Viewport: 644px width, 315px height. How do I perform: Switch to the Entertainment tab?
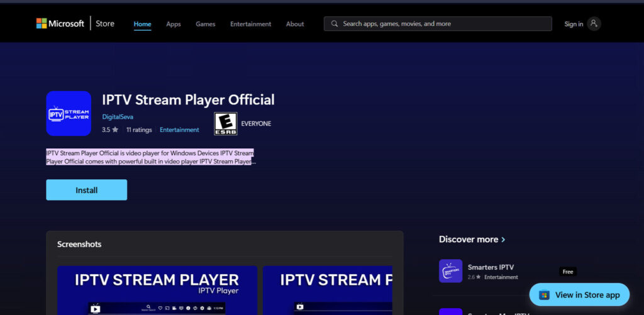(x=250, y=24)
